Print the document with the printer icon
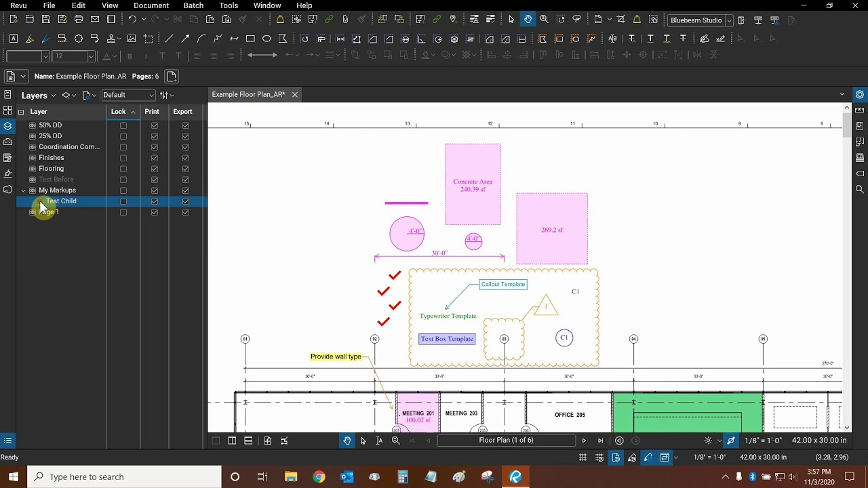 pyautogui.click(x=79, y=20)
